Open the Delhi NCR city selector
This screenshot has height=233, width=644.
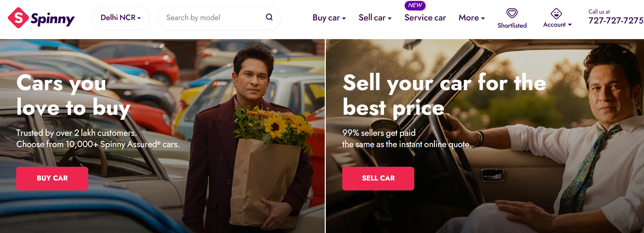120,18
